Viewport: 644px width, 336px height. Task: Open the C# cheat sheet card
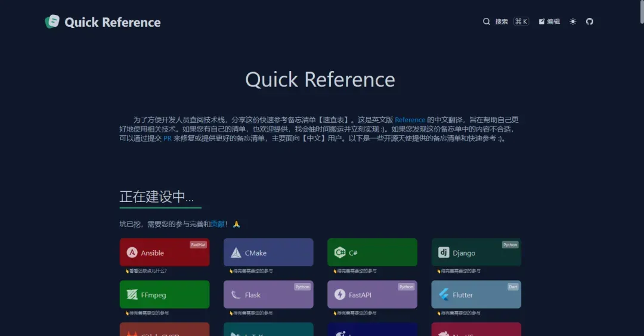pyautogui.click(x=373, y=253)
